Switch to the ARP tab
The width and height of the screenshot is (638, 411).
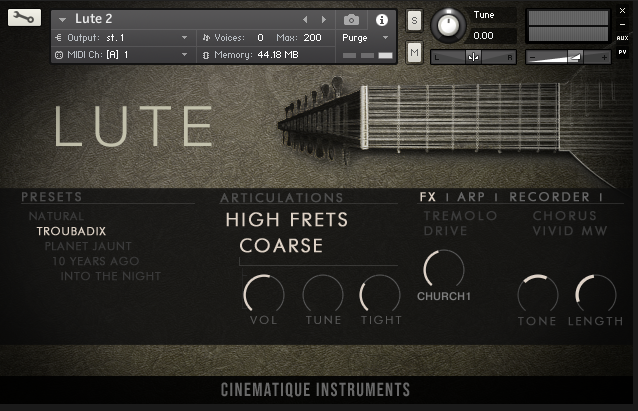click(x=471, y=197)
